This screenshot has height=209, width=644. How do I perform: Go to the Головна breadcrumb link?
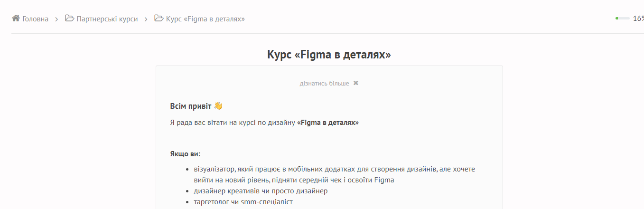point(35,19)
